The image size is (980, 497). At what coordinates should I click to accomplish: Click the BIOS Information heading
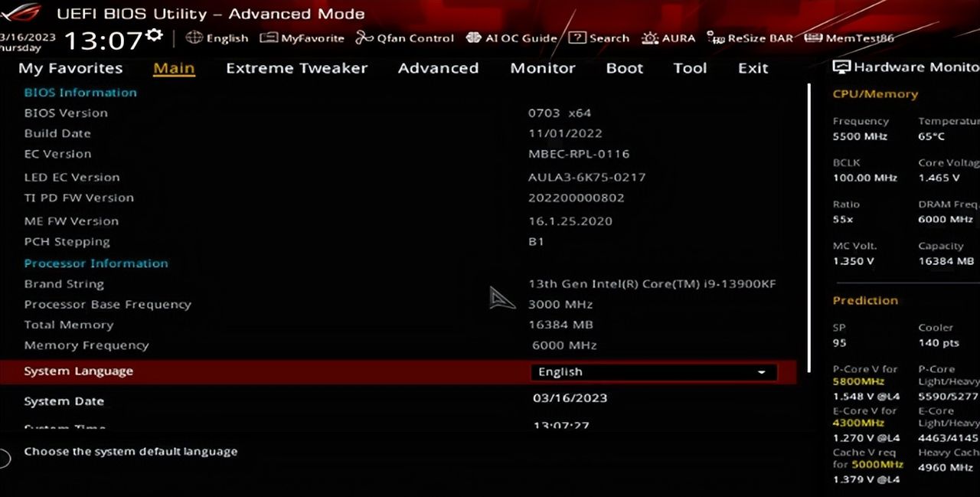pyautogui.click(x=80, y=93)
